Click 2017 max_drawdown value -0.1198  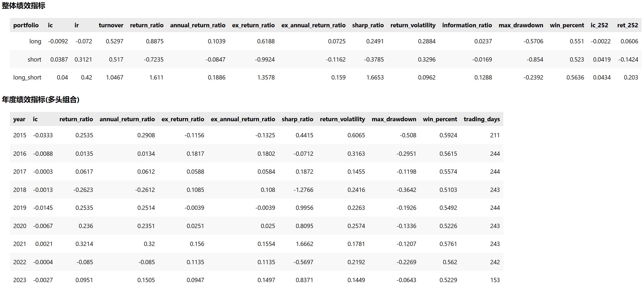click(406, 172)
